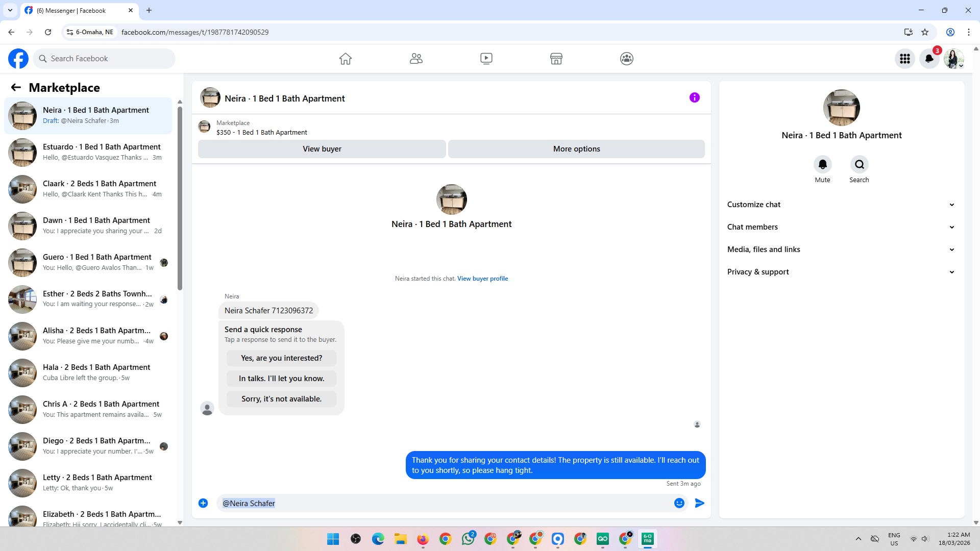Expand Media, files and links section
This screenshot has height=551, width=980.
pos(841,249)
